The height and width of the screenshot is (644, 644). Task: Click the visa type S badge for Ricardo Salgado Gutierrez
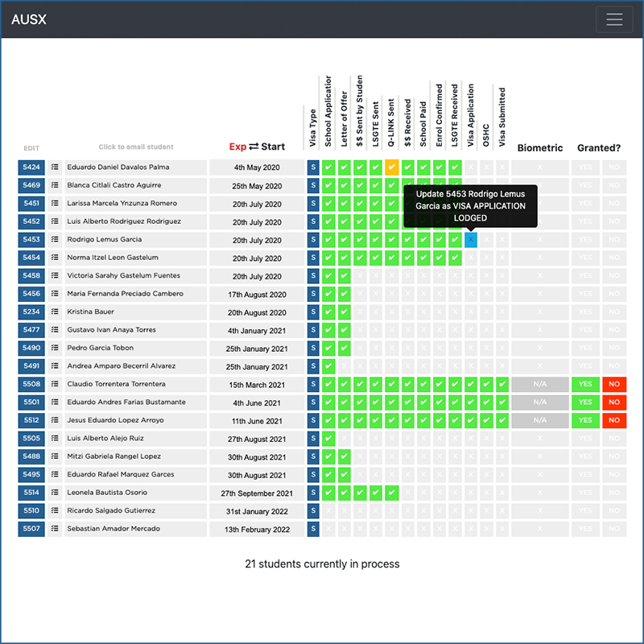313,511
